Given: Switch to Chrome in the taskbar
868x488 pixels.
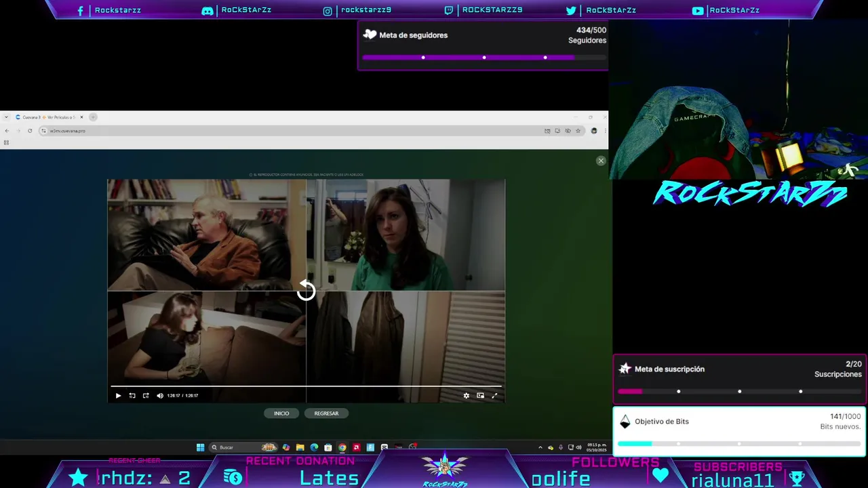Looking at the screenshot, I should tap(342, 447).
